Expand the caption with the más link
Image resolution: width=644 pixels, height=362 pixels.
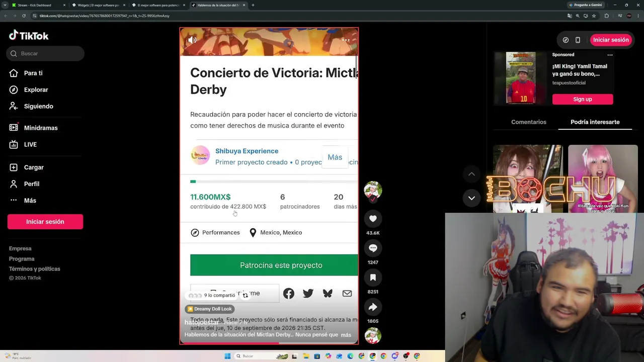(x=346, y=335)
